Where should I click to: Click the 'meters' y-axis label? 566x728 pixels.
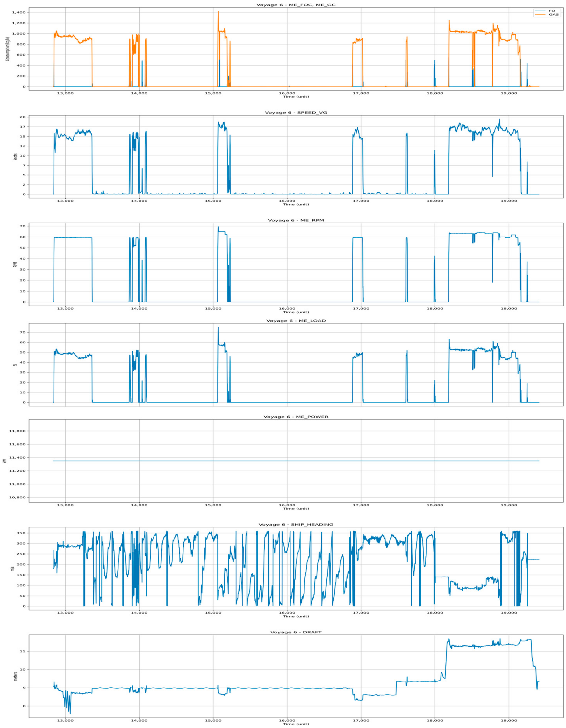15,676
